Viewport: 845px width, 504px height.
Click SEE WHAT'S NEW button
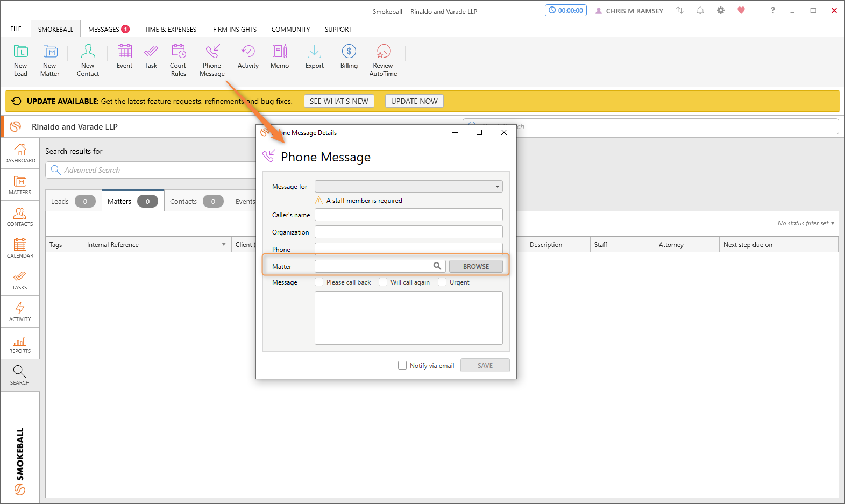(339, 101)
